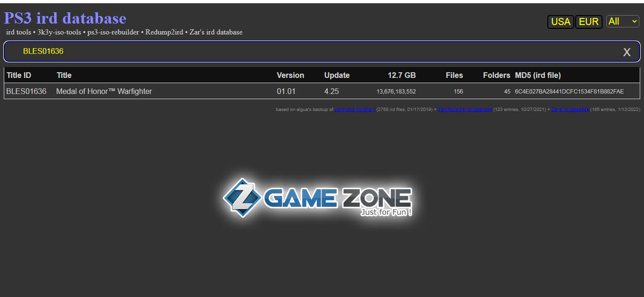644x297 pixels.
Task: Click the PS3 ird database title
Action: pos(65,18)
